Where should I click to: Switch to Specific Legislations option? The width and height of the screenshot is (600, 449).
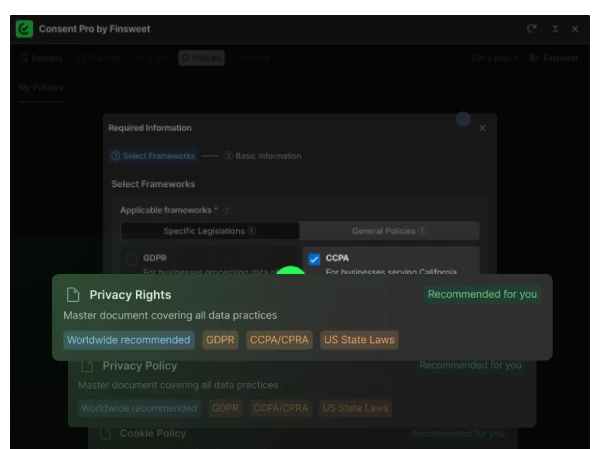(x=210, y=231)
